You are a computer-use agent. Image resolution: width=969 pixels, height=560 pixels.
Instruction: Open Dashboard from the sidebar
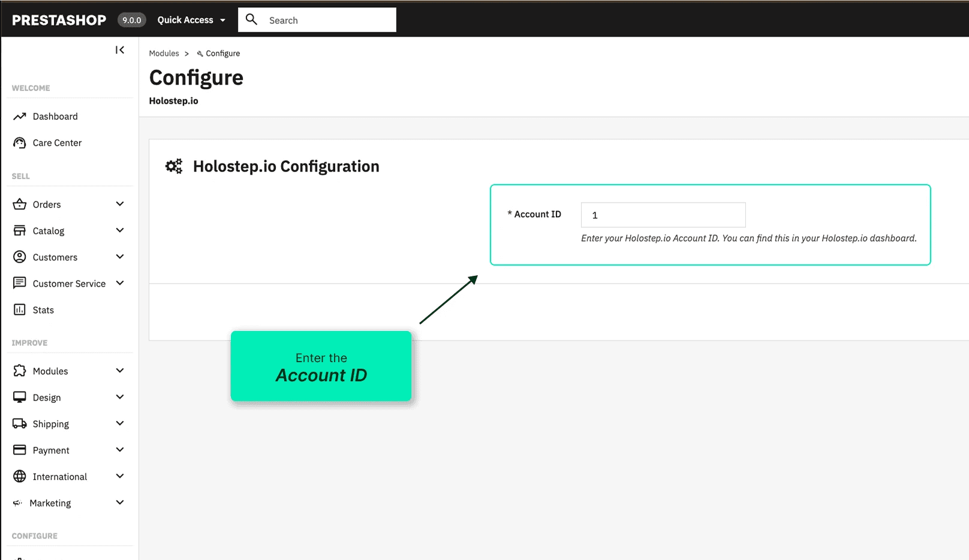(x=55, y=116)
